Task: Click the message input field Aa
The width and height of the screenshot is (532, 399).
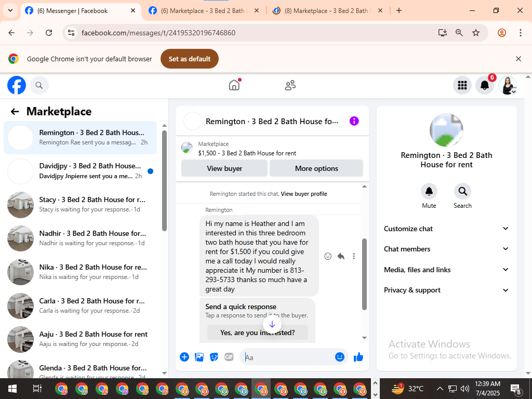Action: [288, 357]
